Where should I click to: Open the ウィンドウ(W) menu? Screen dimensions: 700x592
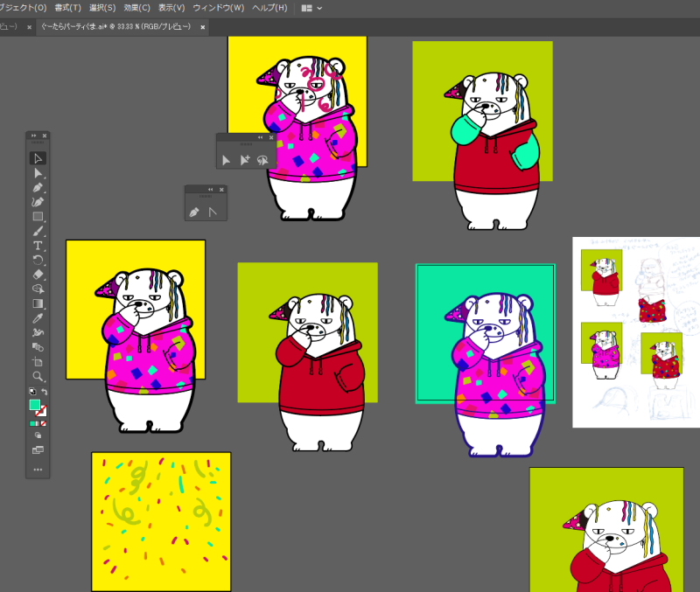(x=218, y=8)
